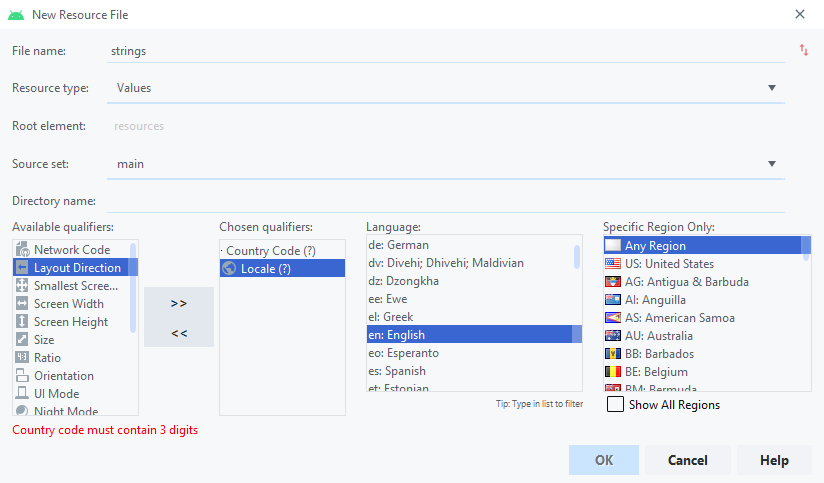824x483 pixels.
Task: Click the Screen Width qualifier icon
Action: pyautogui.click(x=22, y=304)
